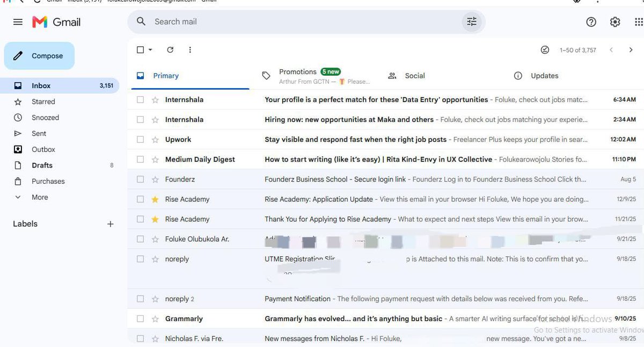The image size is (644, 347).
Task: Open Settings gear icon
Action: (615, 22)
